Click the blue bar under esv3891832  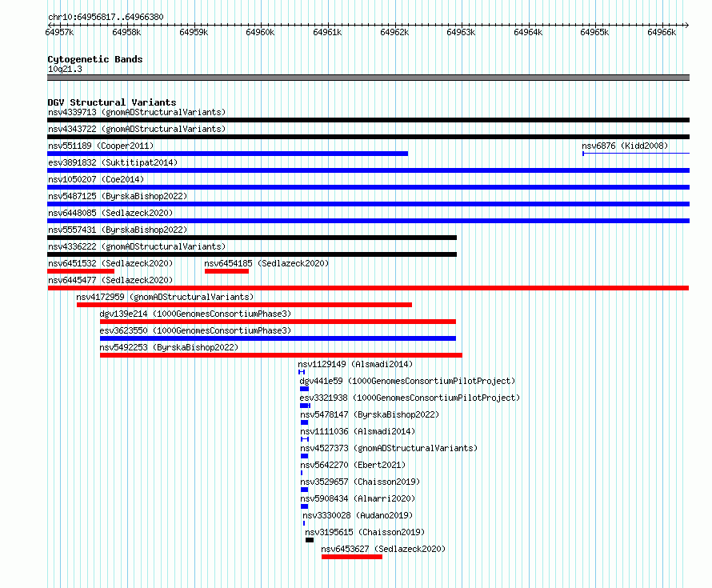pyautogui.click(x=368, y=170)
